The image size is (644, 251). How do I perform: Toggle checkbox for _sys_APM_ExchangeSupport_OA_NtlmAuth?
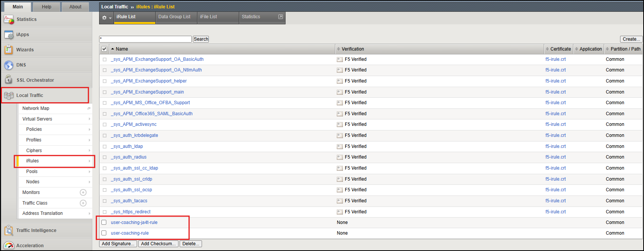104,70
